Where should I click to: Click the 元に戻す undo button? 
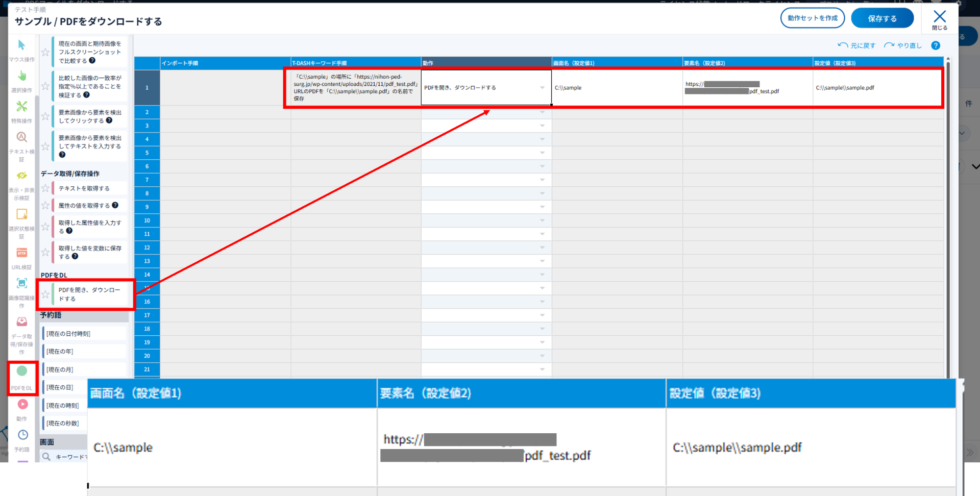(857, 45)
